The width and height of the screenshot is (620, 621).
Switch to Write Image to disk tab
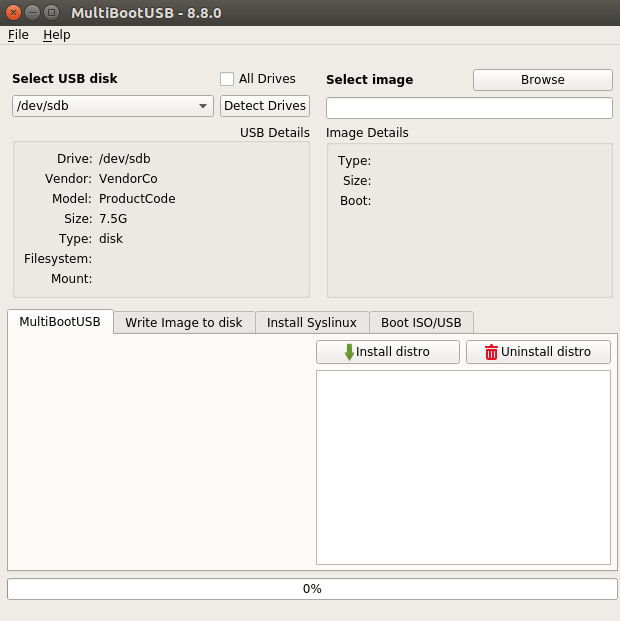coord(184,323)
